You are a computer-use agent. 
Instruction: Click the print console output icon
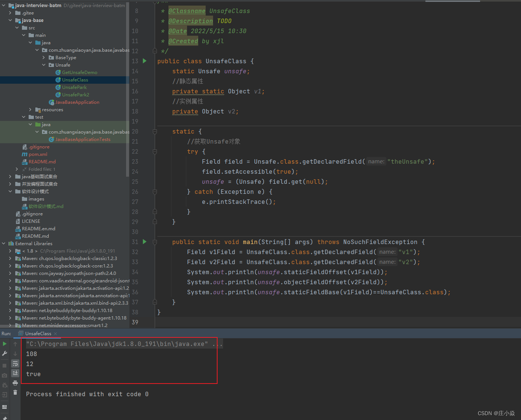(x=15, y=383)
